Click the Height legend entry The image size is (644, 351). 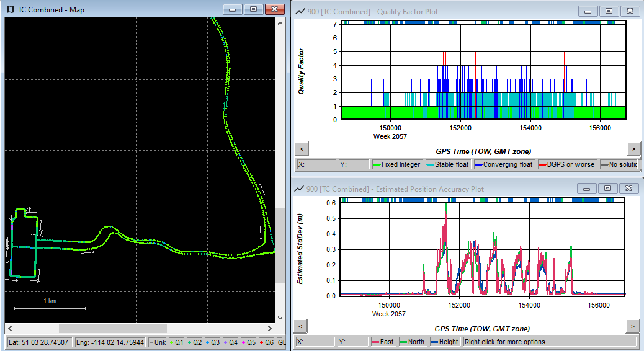[x=444, y=342]
